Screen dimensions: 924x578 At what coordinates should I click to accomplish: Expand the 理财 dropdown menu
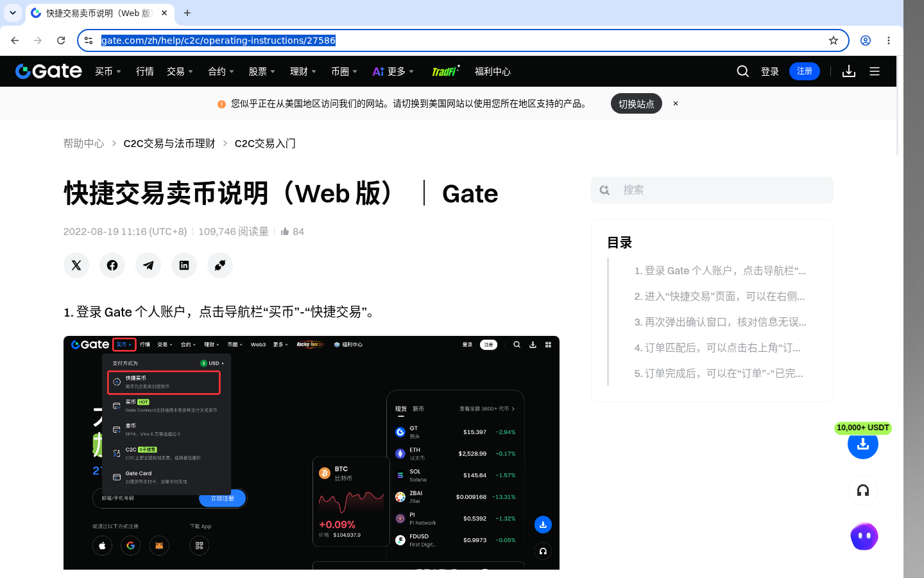pos(303,71)
